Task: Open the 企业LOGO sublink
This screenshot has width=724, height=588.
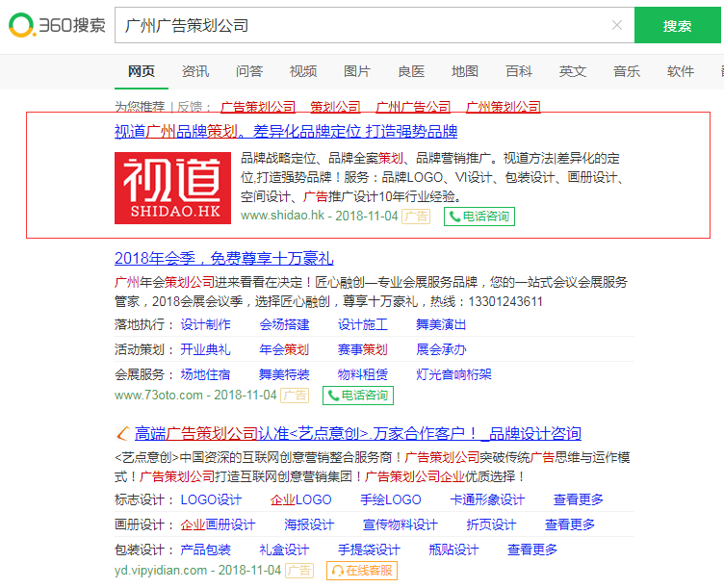Action: click(300, 499)
